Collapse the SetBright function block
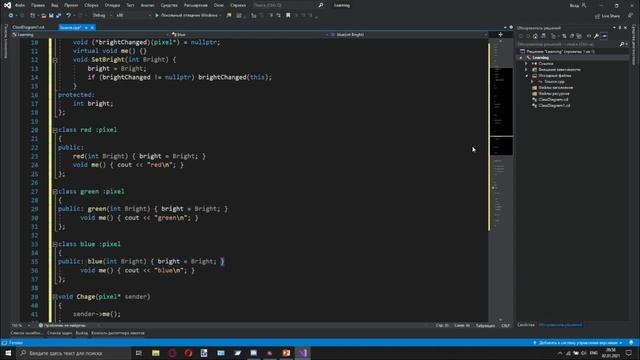This screenshot has height=360, width=640. point(55,60)
